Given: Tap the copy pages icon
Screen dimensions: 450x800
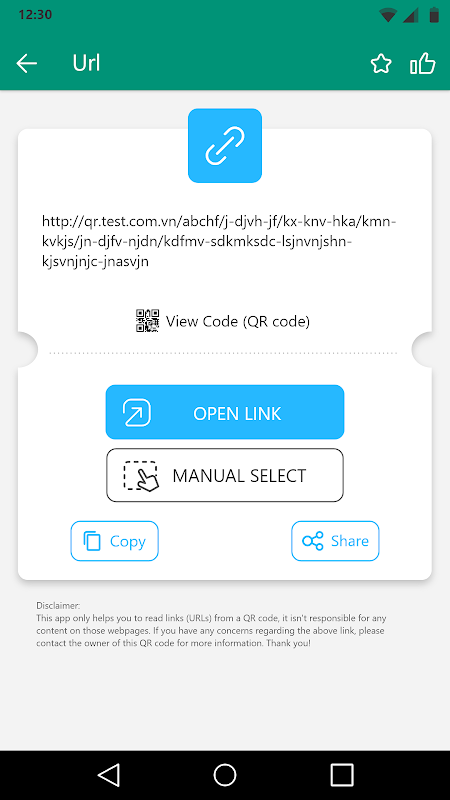Looking at the screenshot, I should pos(92,541).
